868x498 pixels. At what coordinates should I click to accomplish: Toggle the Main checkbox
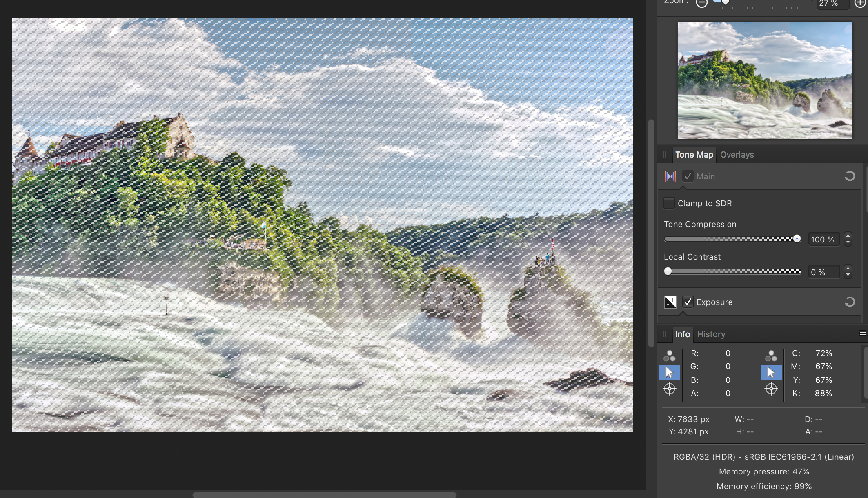(x=688, y=176)
